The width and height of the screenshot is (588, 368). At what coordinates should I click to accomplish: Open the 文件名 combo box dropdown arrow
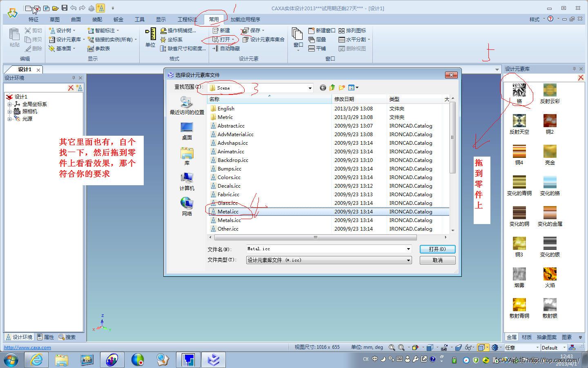tap(408, 249)
